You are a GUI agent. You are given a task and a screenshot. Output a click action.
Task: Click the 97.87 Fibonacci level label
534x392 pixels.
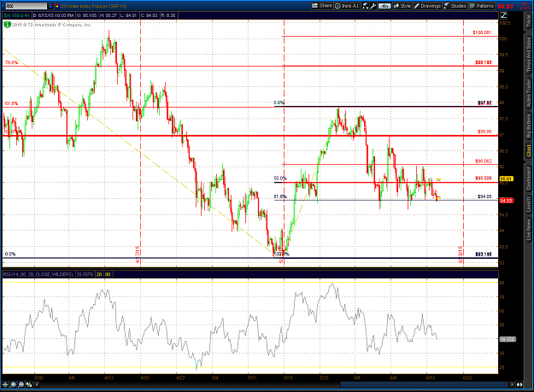pyautogui.click(x=484, y=102)
